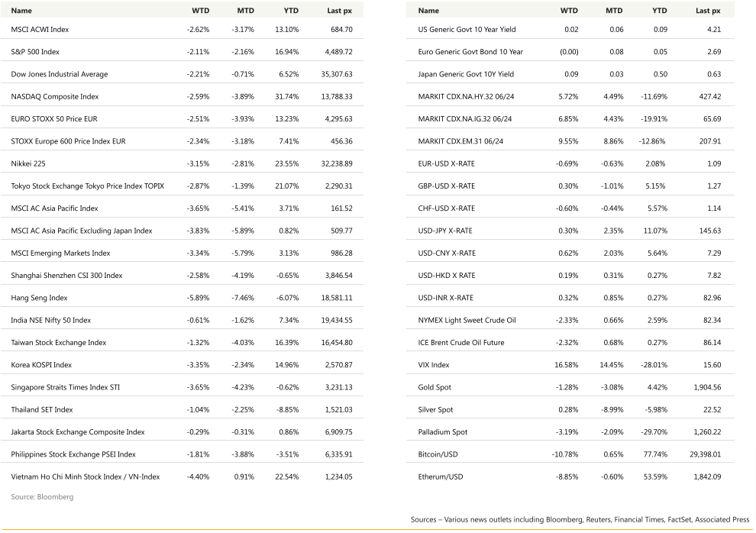The height and width of the screenshot is (533, 756).
Task: Click the NASDAQ Composite Index last price 13,788.33
Action: pos(332,97)
